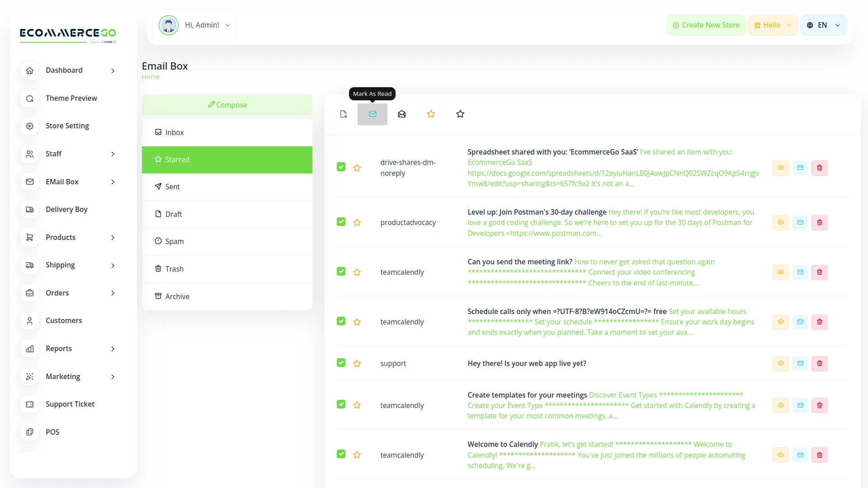This screenshot has width=868, height=488.
Task: Click the open envelope mark unread icon
Action: [402, 114]
